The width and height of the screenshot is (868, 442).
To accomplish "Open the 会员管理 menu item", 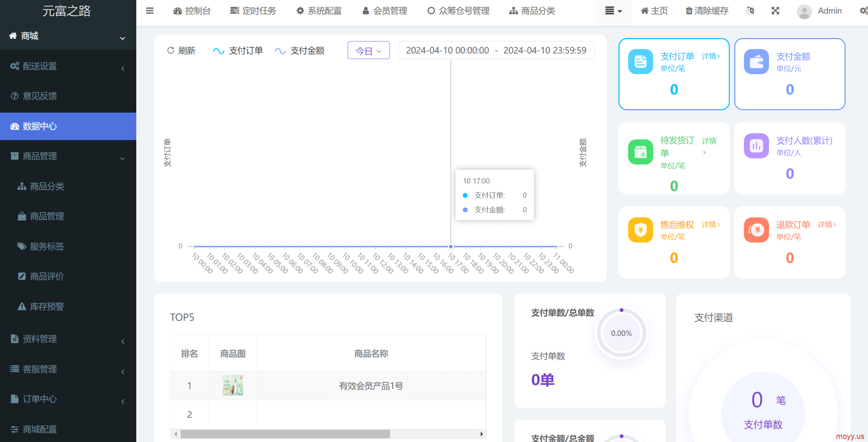I will [385, 11].
